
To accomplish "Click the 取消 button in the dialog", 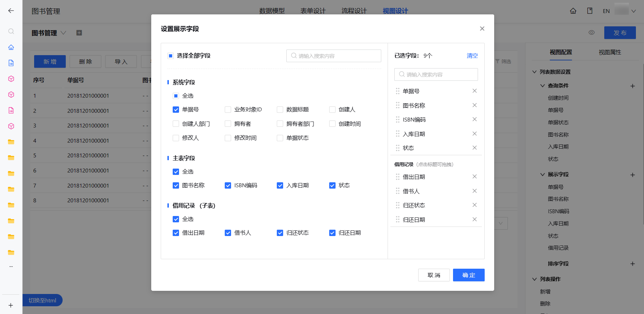I will [434, 275].
